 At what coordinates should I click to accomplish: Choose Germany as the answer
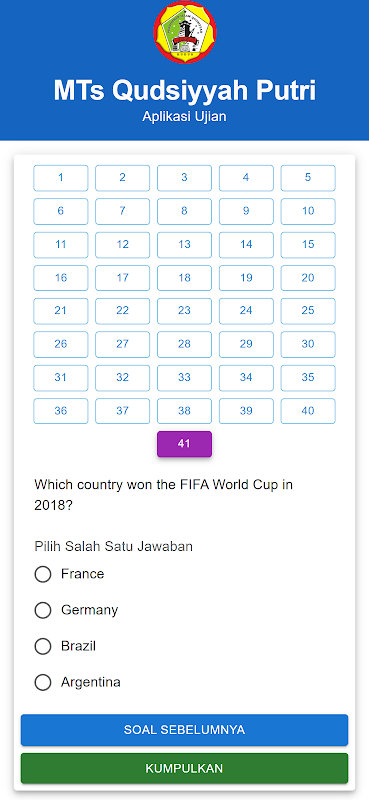43,610
